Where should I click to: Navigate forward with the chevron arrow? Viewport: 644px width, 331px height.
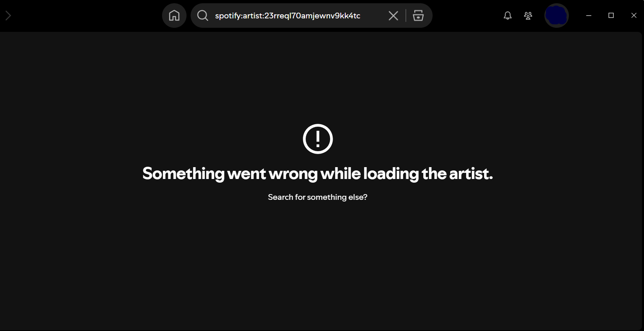pyautogui.click(x=8, y=16)
